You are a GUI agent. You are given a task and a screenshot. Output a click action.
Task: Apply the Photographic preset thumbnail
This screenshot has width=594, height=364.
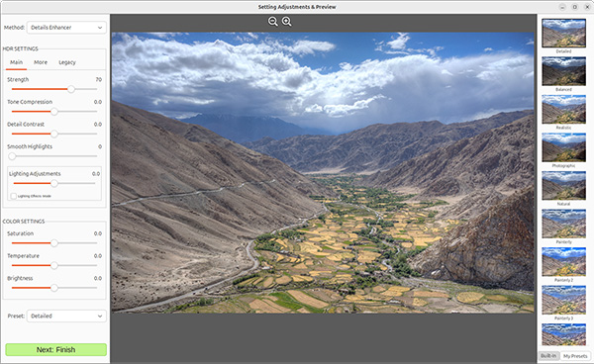click(563, 147)
